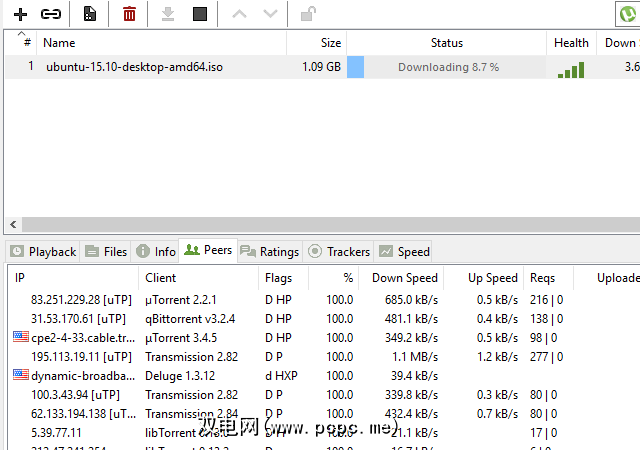Click µTorrent 3.4.5 client cell

(x=181, y=338)
